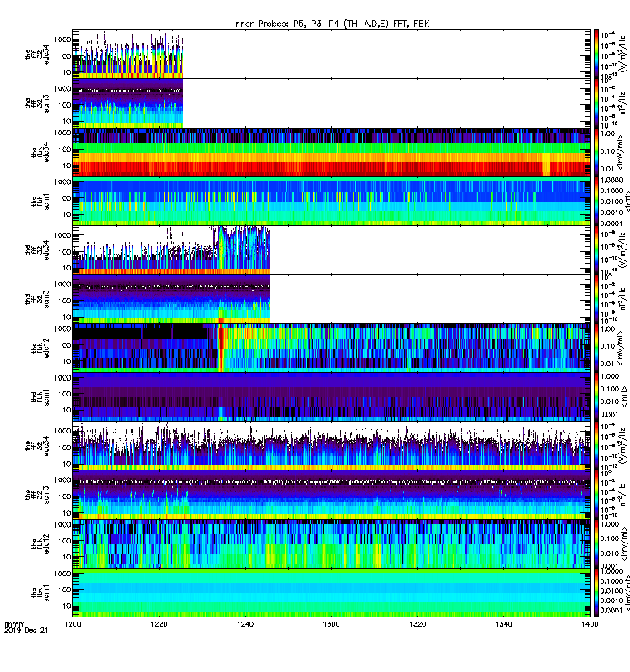The image size is (630, 672).
Task: Click the nT²/Hz unit label of tha fff scm3
Action: pyautogui.click(x=623, y=104)
